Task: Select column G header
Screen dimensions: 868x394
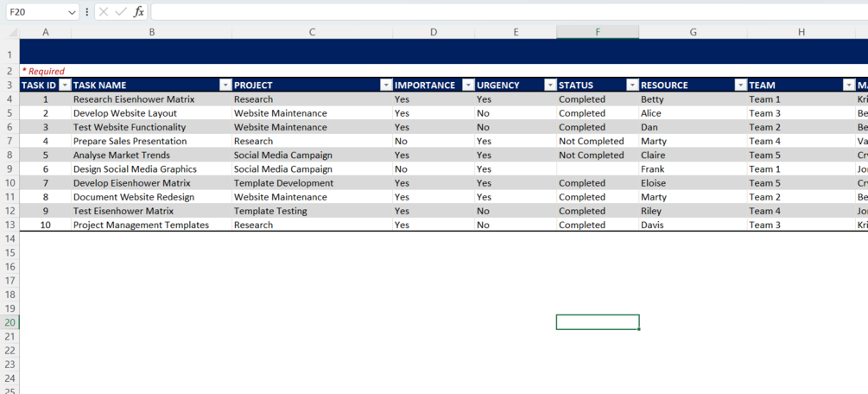Action: pyautogui.click(x=693, y=33)
